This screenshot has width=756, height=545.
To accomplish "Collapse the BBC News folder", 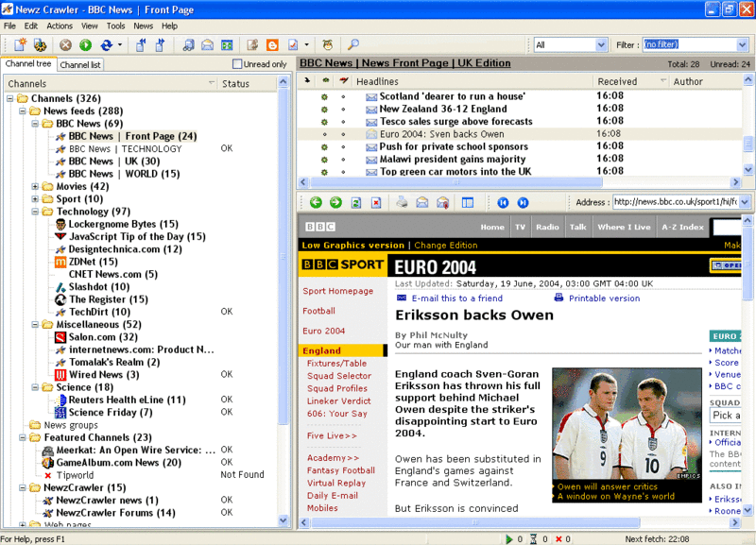I will click(x=35, y=124).
